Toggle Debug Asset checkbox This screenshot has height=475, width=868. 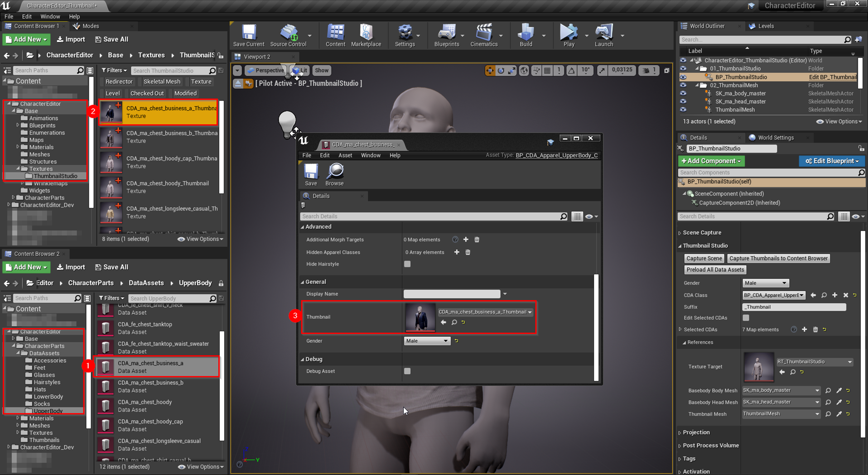[x=407, y=371]
